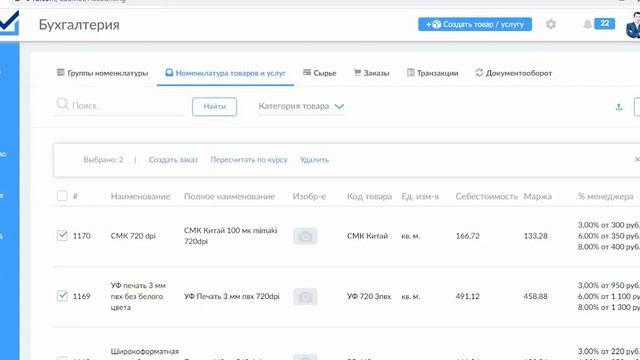Click the upload/export icon
640x360 pixels.
[619, 107]
